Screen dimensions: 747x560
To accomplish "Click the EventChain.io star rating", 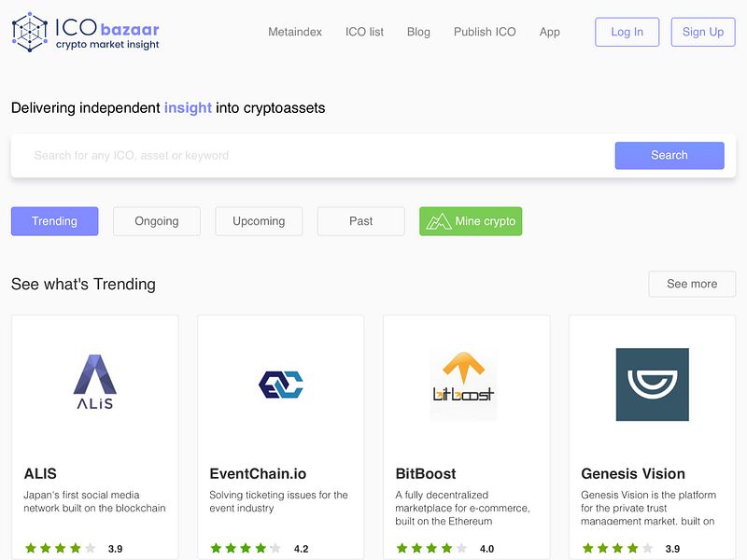I will point(246,548).
